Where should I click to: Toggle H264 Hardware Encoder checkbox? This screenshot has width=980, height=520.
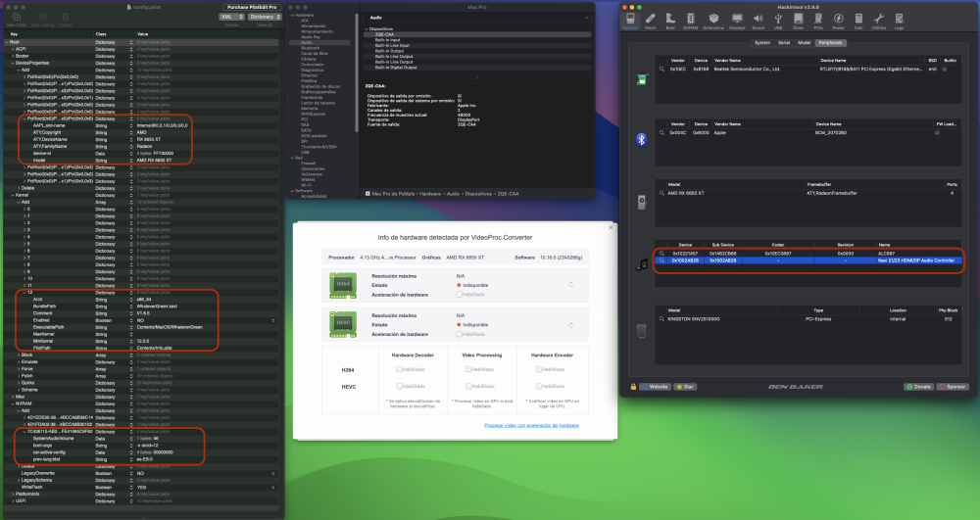click(x=539, y=369)
